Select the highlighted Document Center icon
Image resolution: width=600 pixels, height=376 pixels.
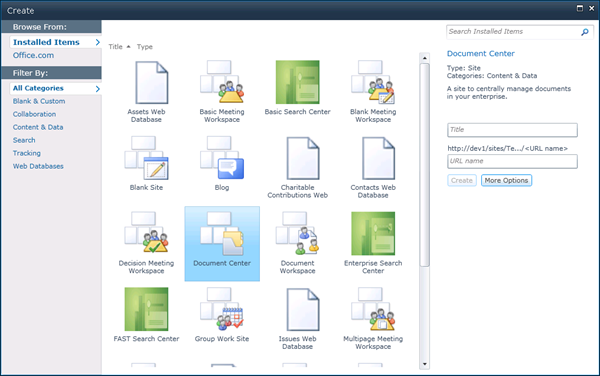pyautogui.click(x=222, y=233)
